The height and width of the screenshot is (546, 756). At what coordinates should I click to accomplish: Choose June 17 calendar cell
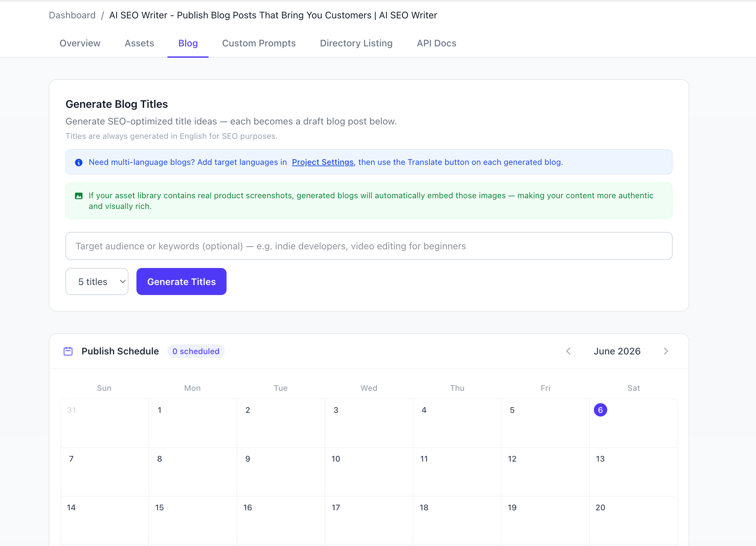click(369, 521)
